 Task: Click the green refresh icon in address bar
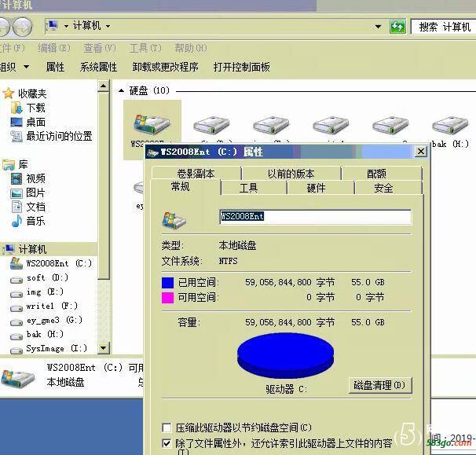pyautogui.click(x=397, y=27)
